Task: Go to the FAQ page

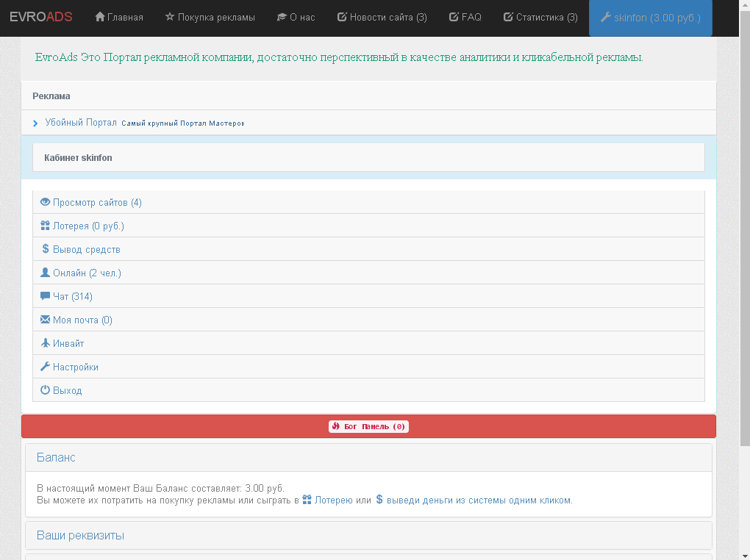Action: pos(465,18)
